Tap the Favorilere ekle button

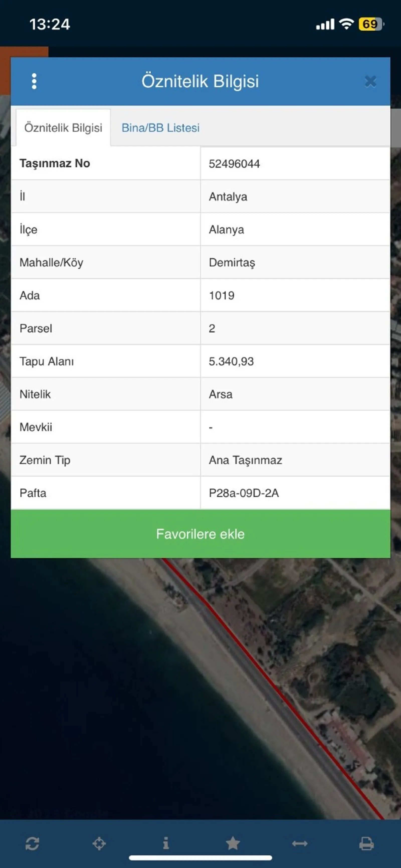(200, 534)
